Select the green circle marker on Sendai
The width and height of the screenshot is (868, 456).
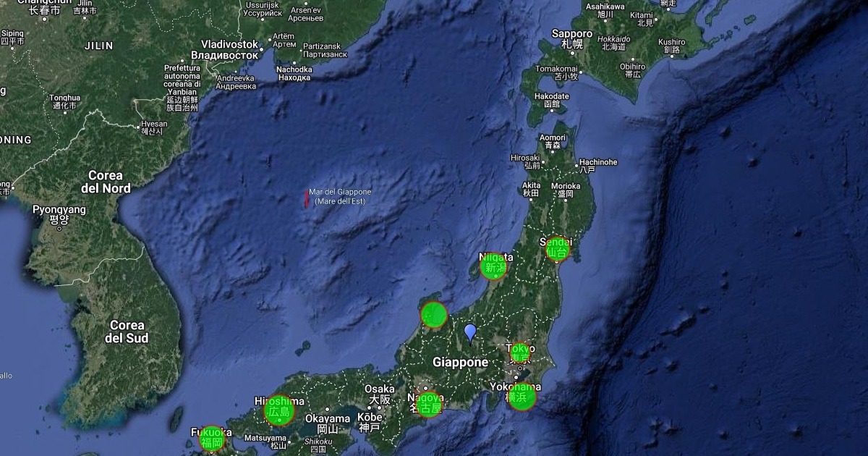tap(557, 248)
